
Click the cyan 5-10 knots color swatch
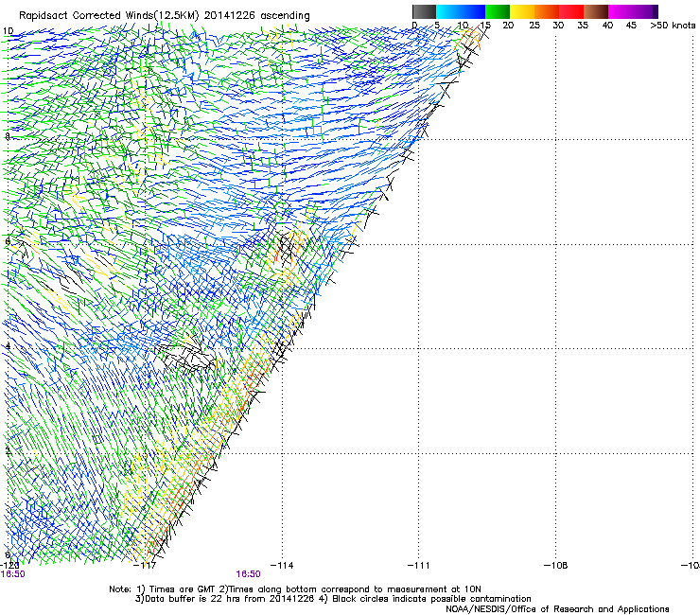click(448, 11)
